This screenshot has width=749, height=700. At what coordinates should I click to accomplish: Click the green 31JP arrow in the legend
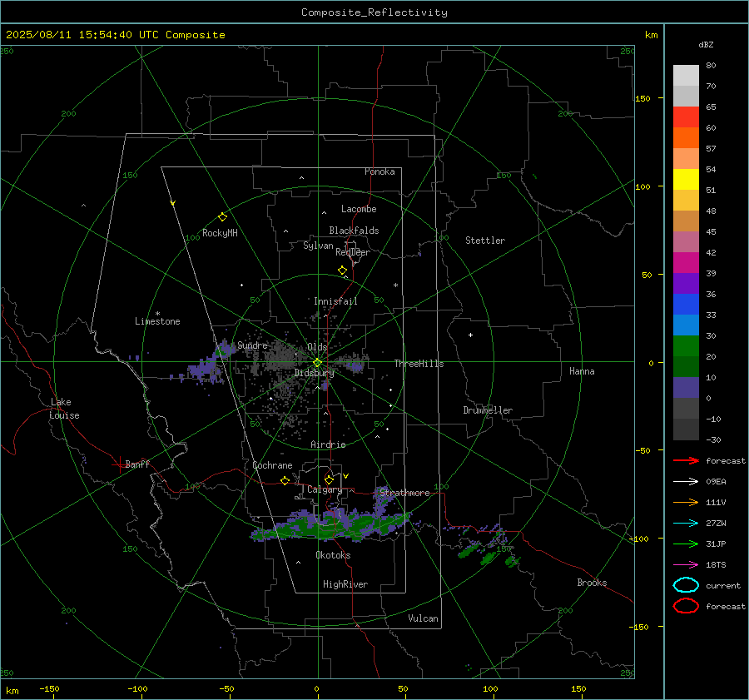click(686, 544)
